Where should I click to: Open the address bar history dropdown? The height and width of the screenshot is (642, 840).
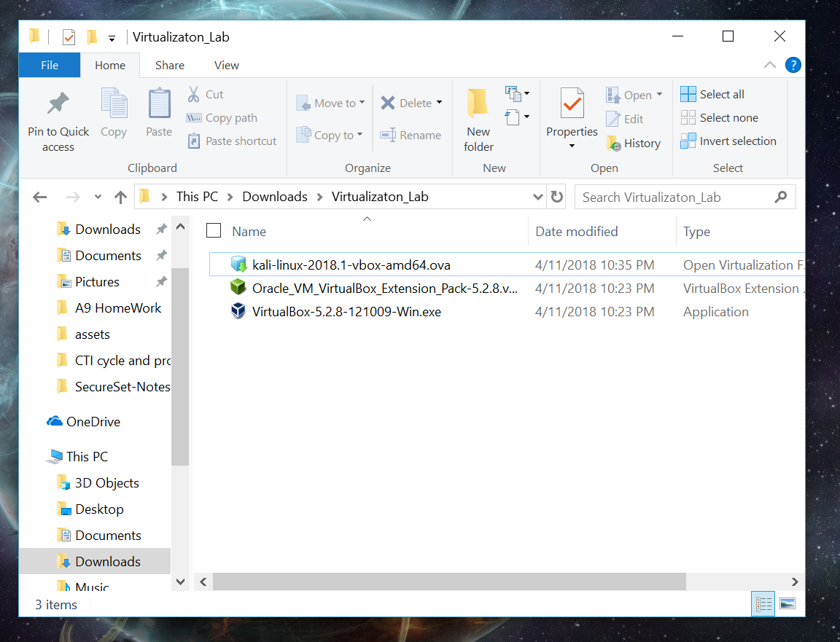pyautogui.click(x=538, y=197)
